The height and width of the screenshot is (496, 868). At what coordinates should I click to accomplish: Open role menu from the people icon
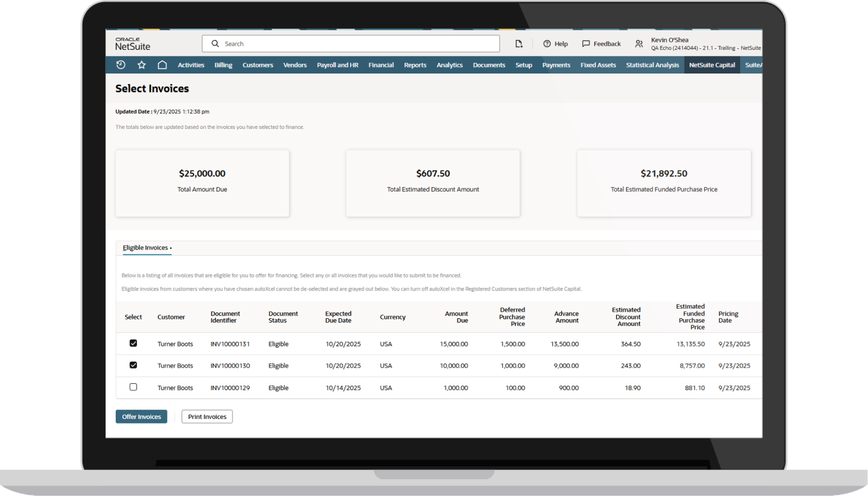coord(639,44)
